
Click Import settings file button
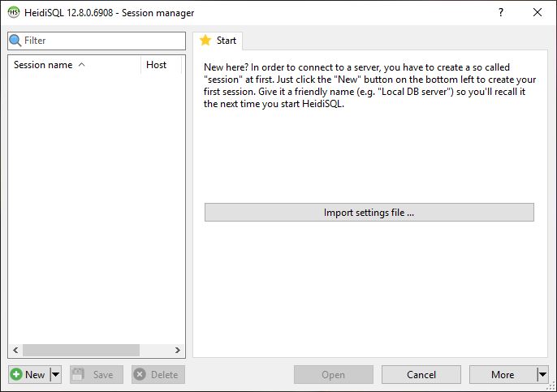pyautogui.click(x=369, y=213)
